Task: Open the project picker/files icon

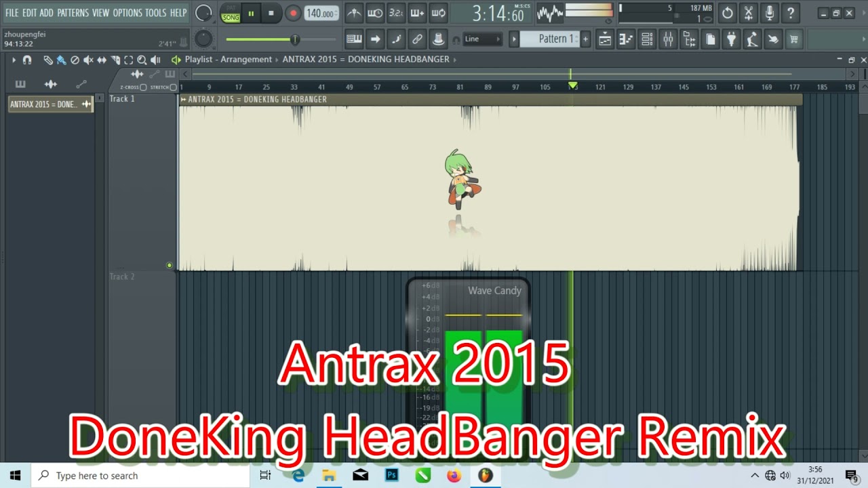Action: tap(710, 39)
